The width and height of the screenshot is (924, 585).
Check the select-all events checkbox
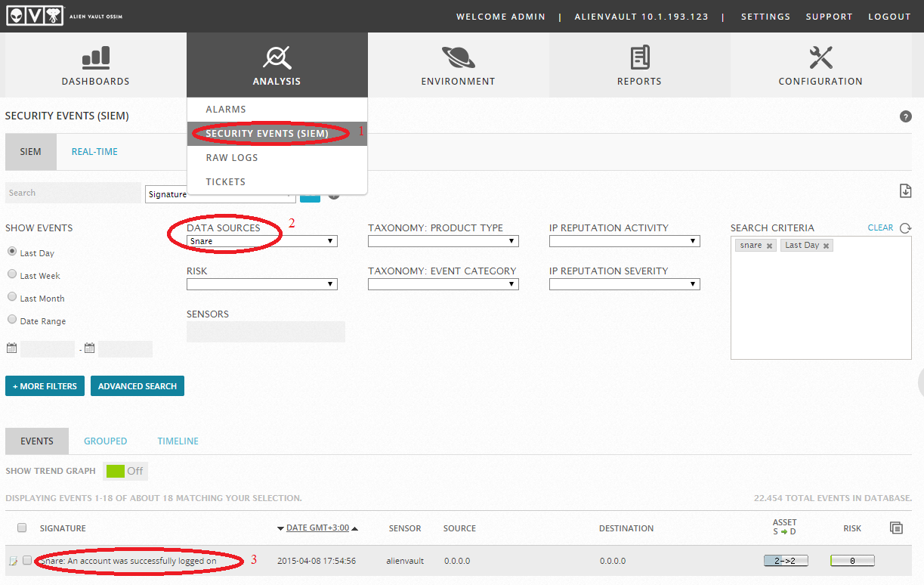[22, 528]
